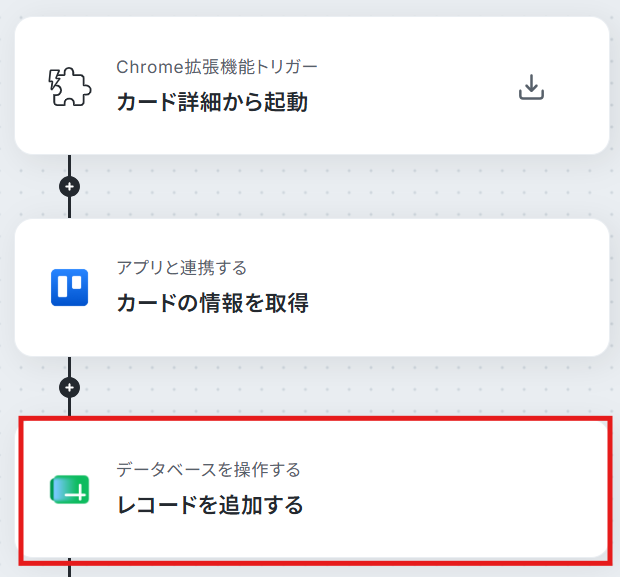Viewport: 620px width, 577px height.
Task: Click the red highlight border of database card
Action: (315, 418)
